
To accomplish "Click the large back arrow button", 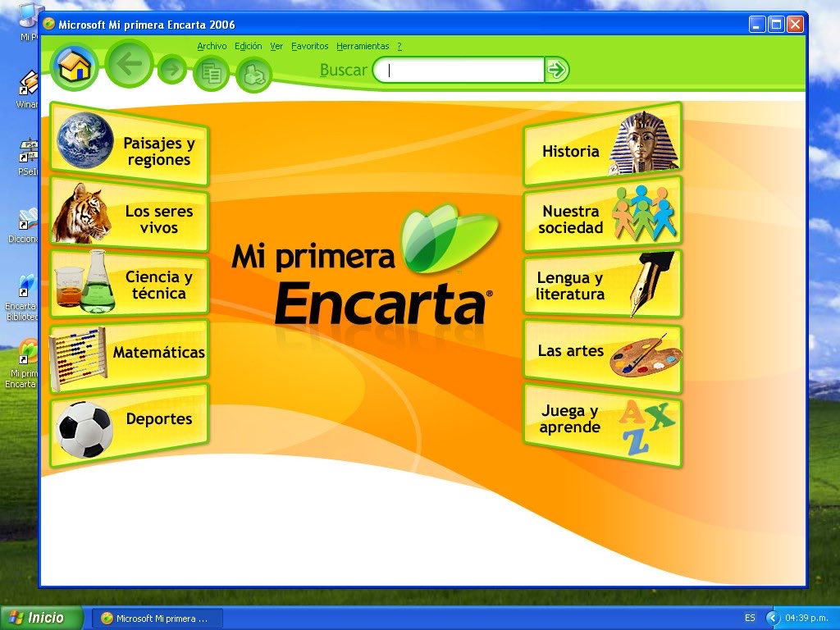I will pyautogui.click(x=130, y=64).
